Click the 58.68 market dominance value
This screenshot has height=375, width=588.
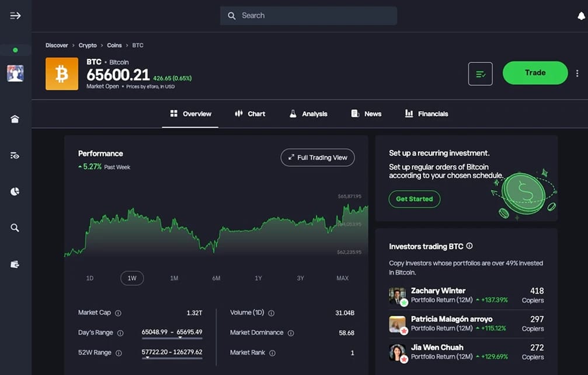(x=346, y=333)
